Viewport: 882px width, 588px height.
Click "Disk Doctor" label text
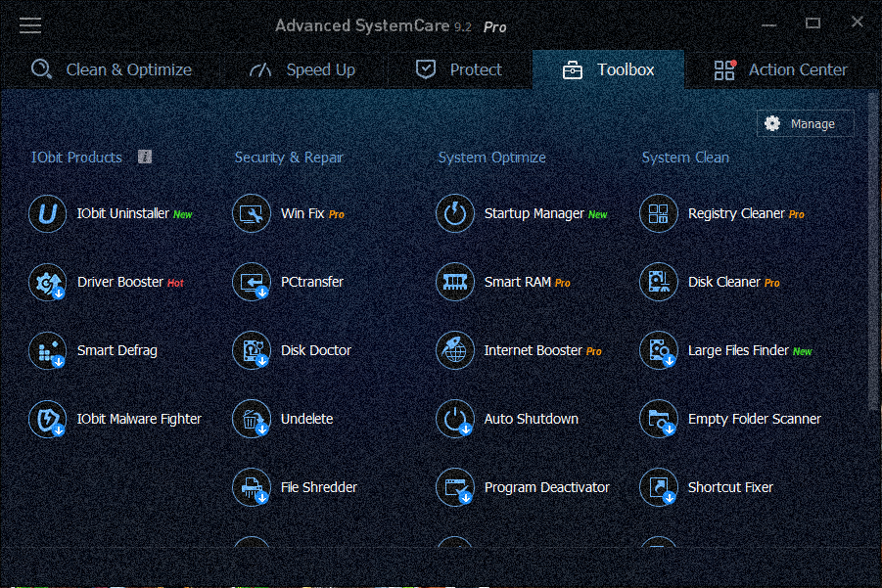coord(316,351)
